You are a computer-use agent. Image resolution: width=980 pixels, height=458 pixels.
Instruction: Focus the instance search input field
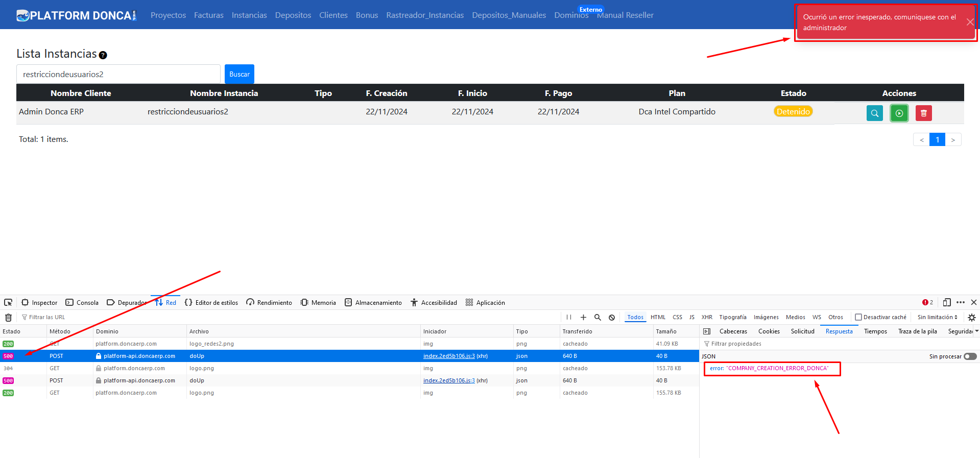pyautogui.click(x=118, y=74)
